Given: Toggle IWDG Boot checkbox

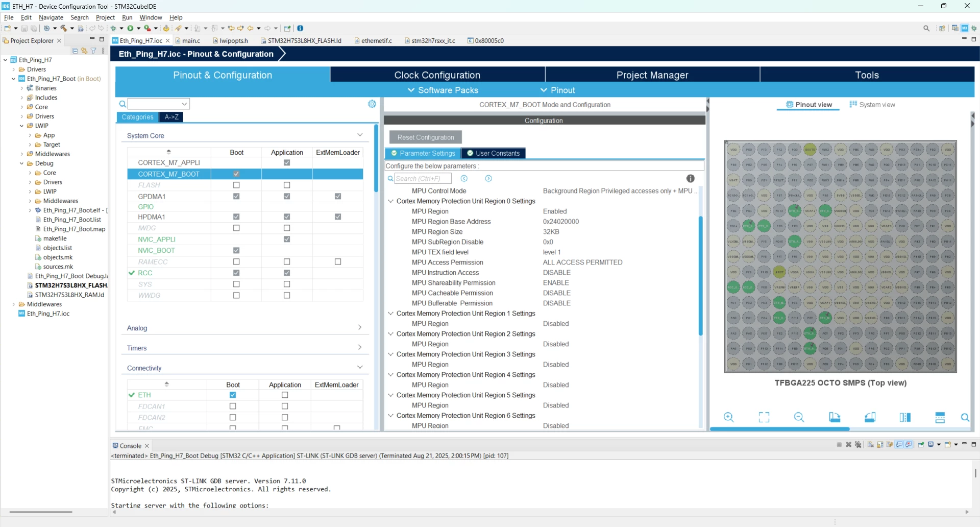Looking at the screenshot, I should (236, 228).
